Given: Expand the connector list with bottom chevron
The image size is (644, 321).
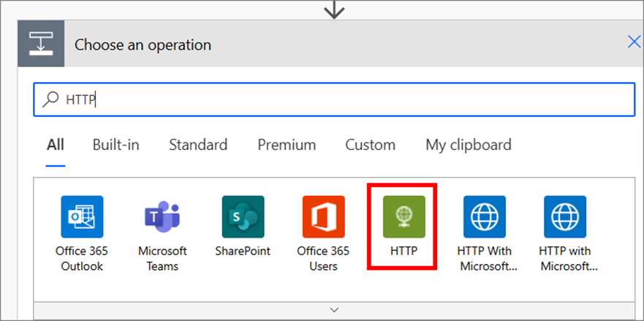Looking at the screenshot, I should point(335,310).
